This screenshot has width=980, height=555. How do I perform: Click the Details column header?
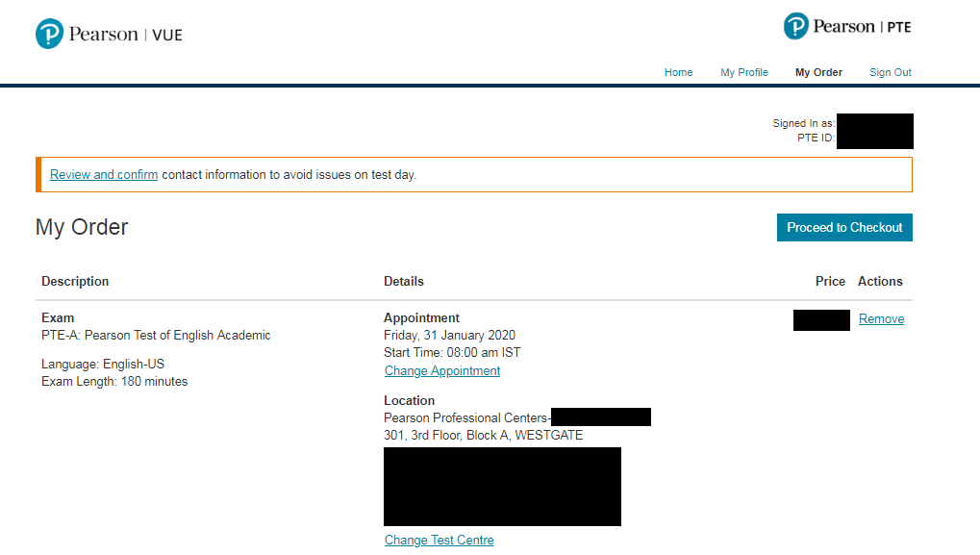pyautogui.click(x=404, y=281)
